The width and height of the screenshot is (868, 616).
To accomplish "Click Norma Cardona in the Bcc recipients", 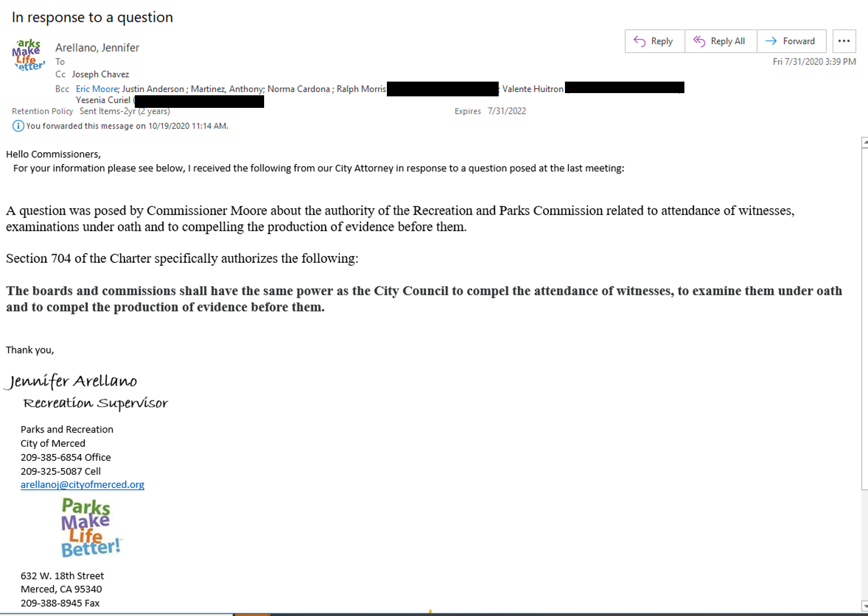I will coord(299,89).
